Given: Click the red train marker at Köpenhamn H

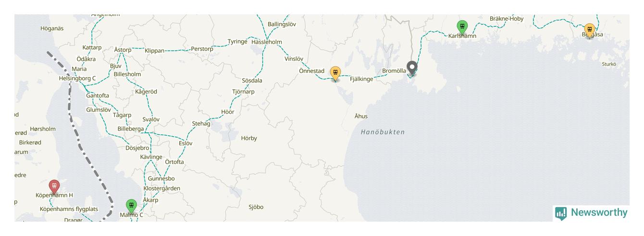Looking at the screenshot, I should click(x=54, y=186).
